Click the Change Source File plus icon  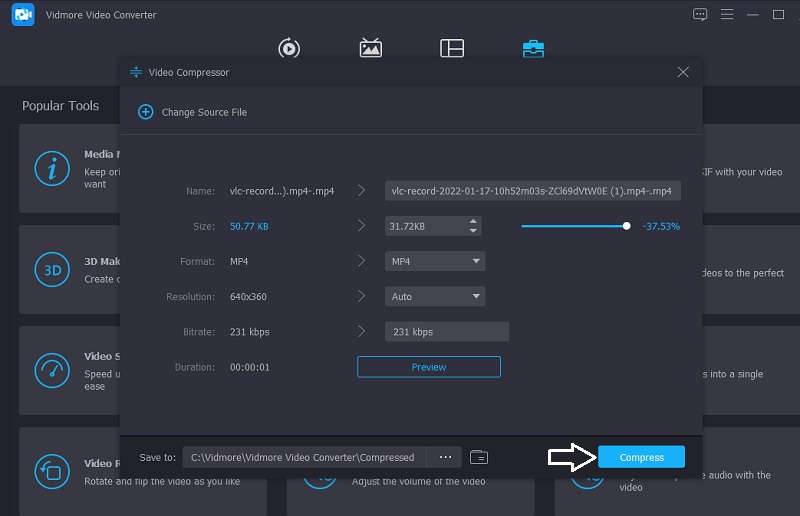click(145, 112)
